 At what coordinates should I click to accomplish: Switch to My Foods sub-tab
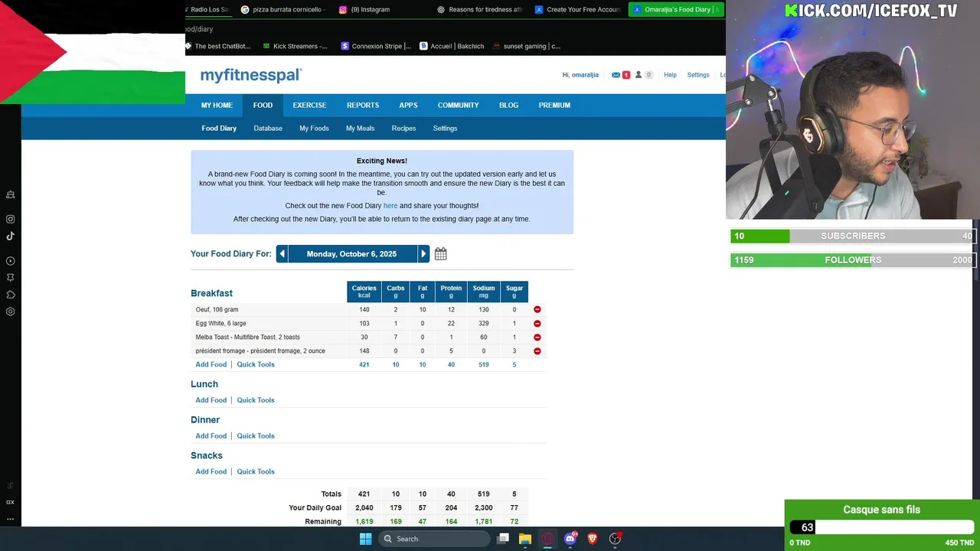tap(314, 129)
